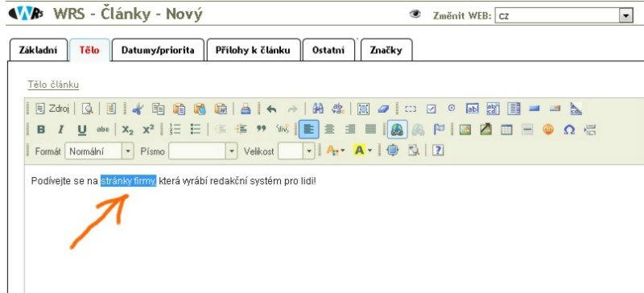This screenshot has height=293, width=644.
Task: Click the eye preview icon at top
Action: 415,14
